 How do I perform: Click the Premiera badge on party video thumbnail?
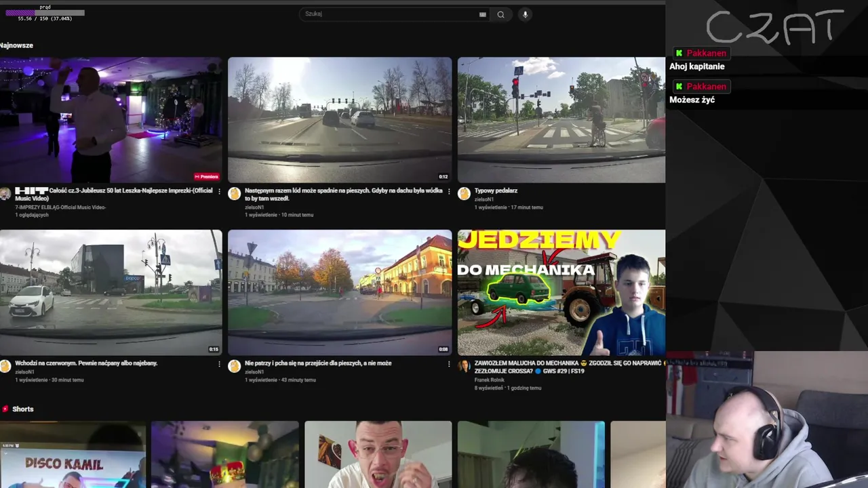tap(206, 176)
